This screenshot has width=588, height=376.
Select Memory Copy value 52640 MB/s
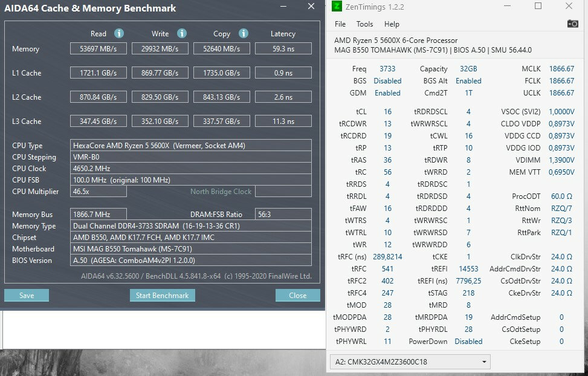(x=222, y=49)
